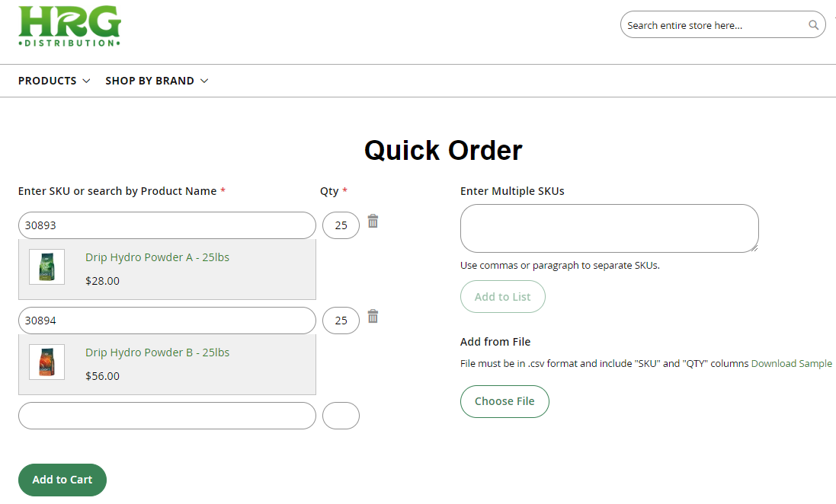Click the quantity field for SKU 30894
Viewport: 836px width, 504px height.
coord(341,321)
